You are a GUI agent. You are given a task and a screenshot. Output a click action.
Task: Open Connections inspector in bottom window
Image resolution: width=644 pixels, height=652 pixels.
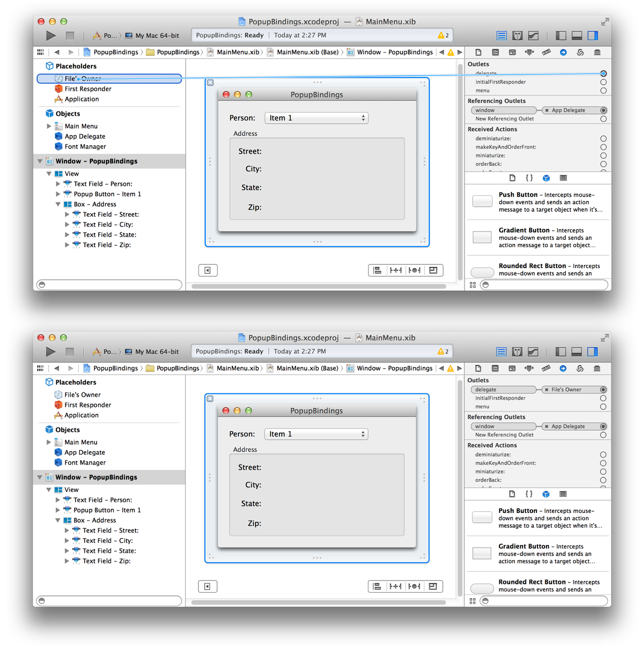[563, 369]
